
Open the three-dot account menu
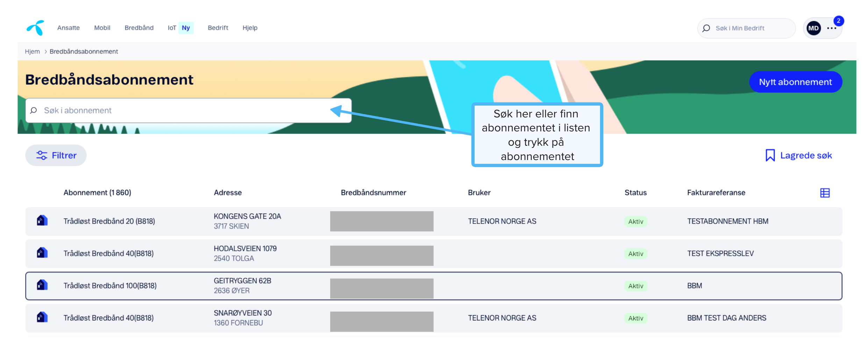tap(832, 28)
